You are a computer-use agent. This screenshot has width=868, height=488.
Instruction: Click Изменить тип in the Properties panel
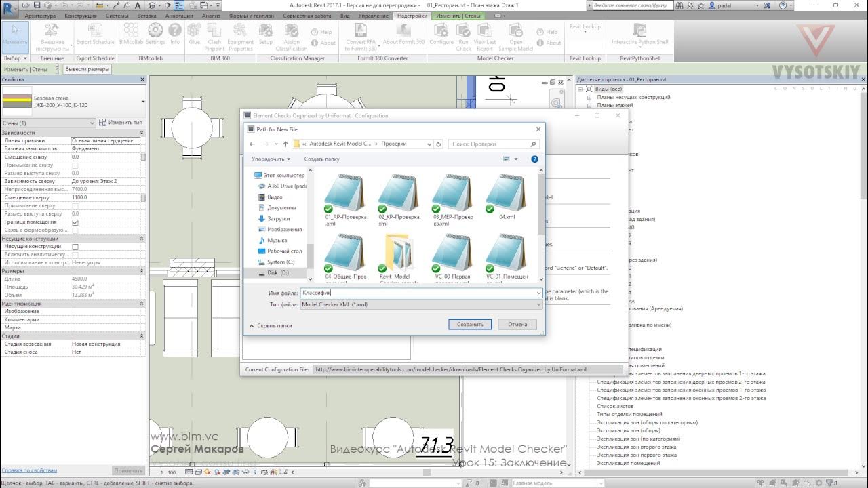click(121, 123)
